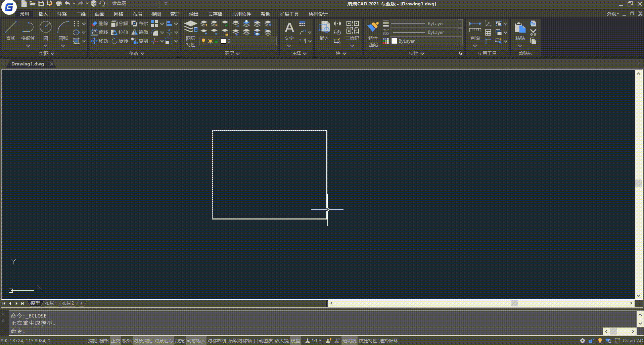644x345 pixels.
Task: Expand the Layer (图层) panel
Action: click(x=232, y=53)
